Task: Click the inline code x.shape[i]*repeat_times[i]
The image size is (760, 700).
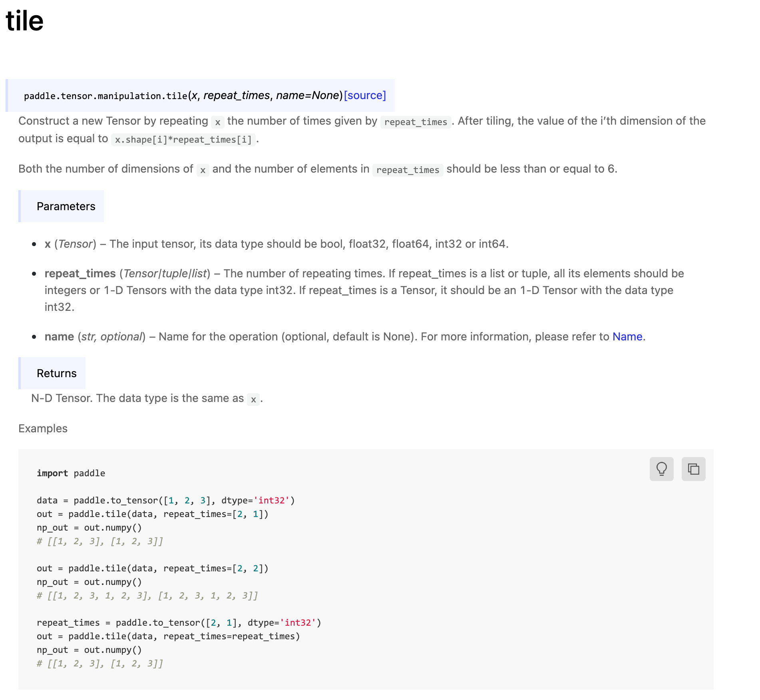Action: (x=183, y=139)
